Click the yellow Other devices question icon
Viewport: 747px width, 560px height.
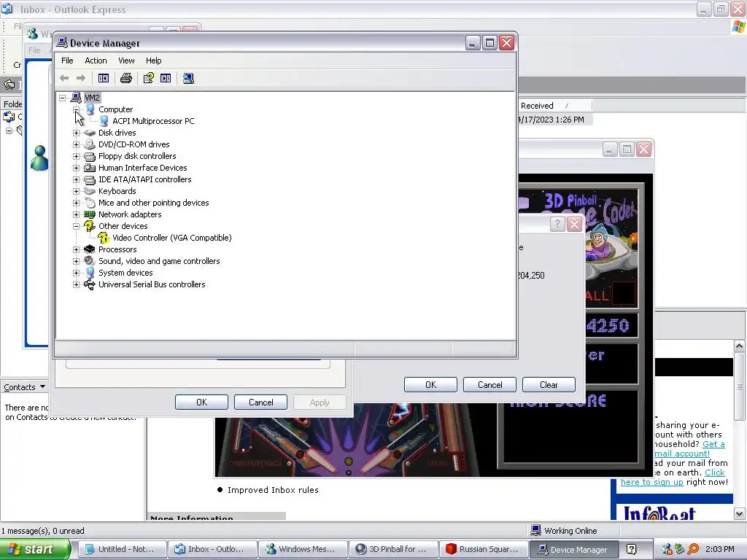(90, 226)
